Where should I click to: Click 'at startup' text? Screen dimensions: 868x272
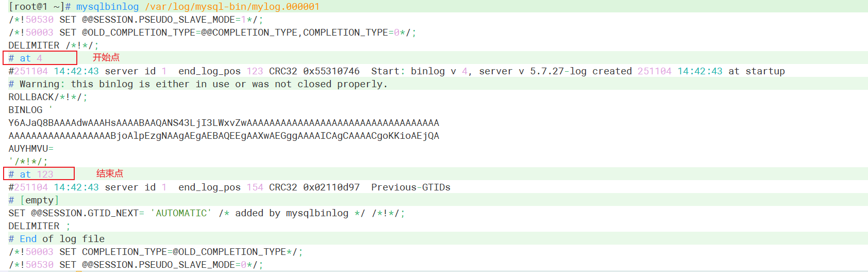(757, 71)
